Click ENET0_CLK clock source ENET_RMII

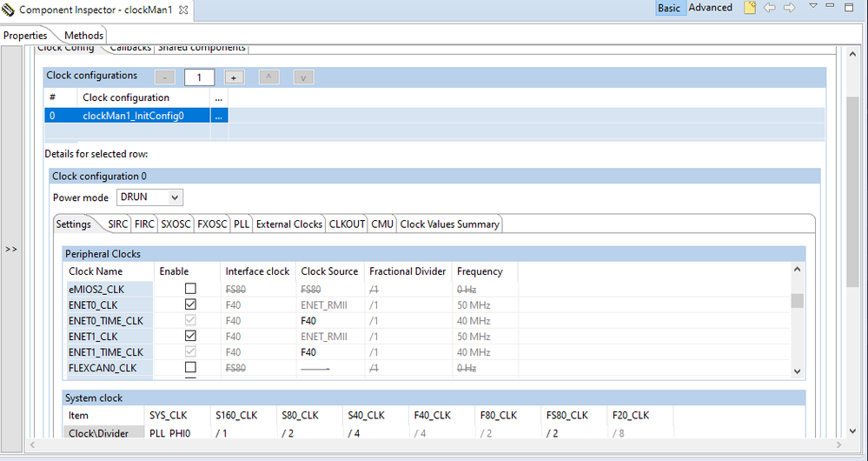(x=324, y=305)
